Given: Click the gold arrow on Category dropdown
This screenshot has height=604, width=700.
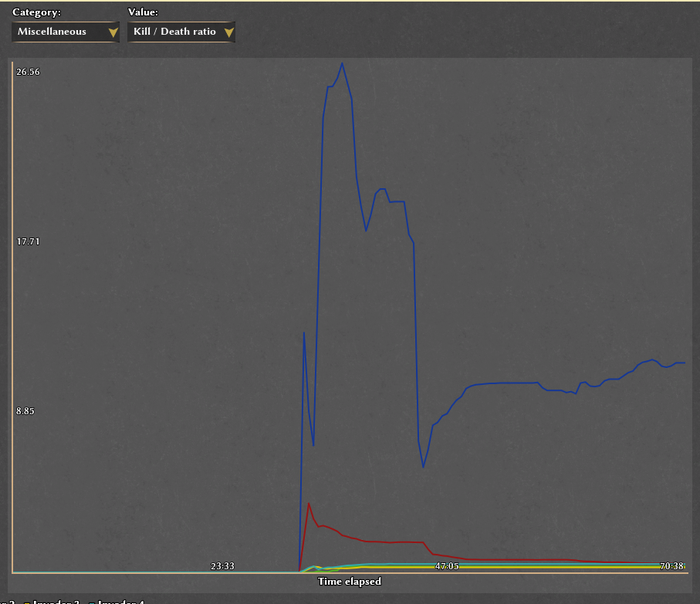Looking at the screenshot, I should [113, 32].
